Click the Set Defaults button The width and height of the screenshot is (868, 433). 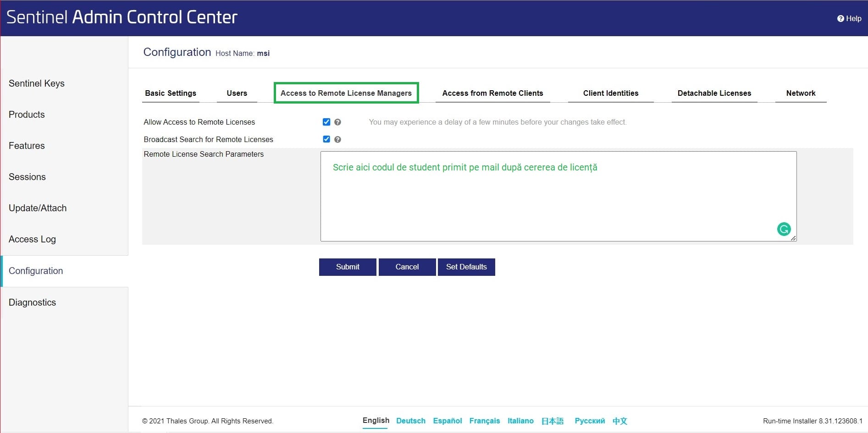(x=466, y=267)
